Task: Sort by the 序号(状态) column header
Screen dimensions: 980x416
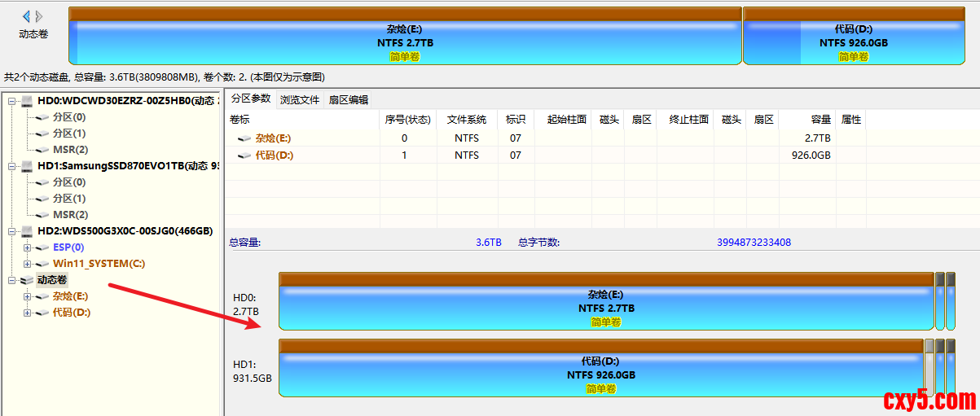Action: click(407, 120)
